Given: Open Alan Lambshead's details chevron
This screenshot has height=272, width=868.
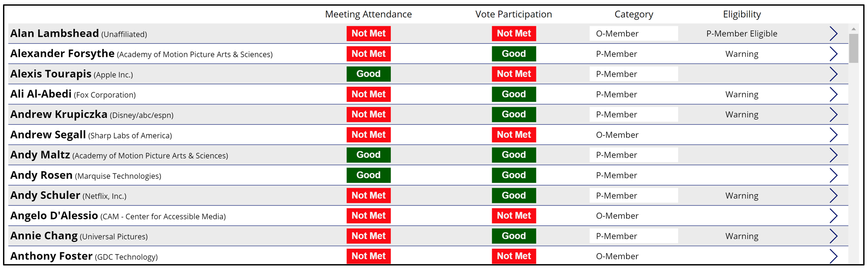Looking at the screenshot, I should coord(833,34).
